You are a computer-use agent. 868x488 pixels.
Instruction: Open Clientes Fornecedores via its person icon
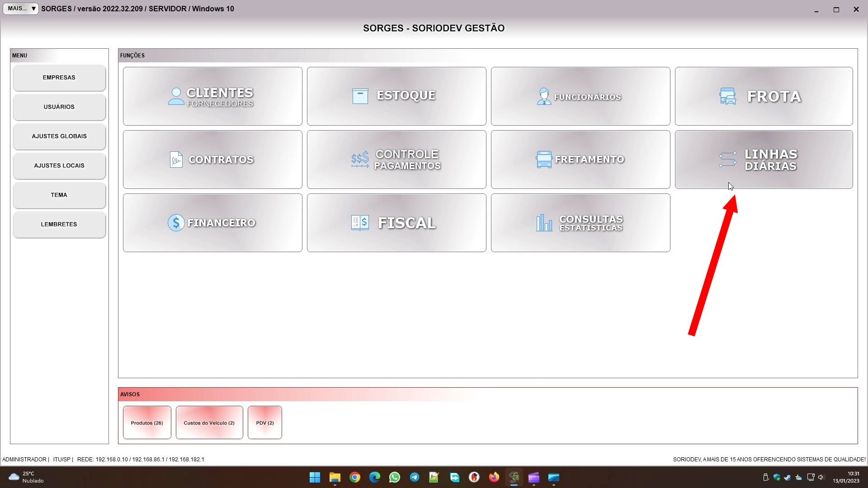click(176, 96)
